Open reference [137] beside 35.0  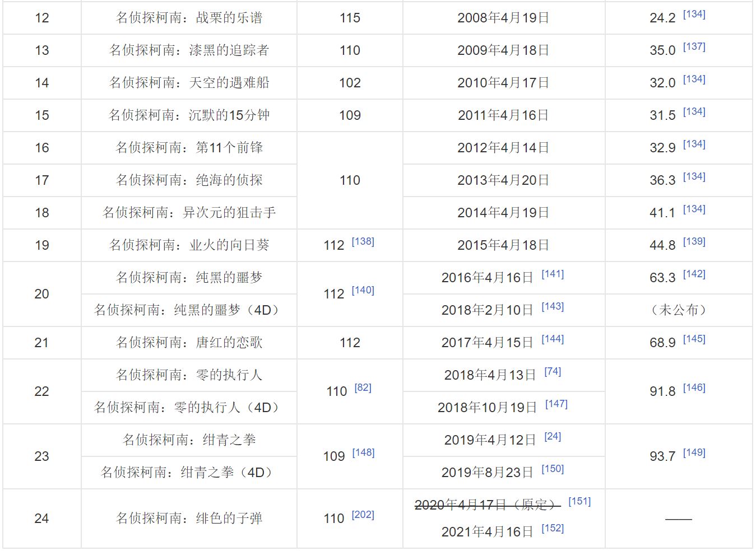(x=694, y=47)
